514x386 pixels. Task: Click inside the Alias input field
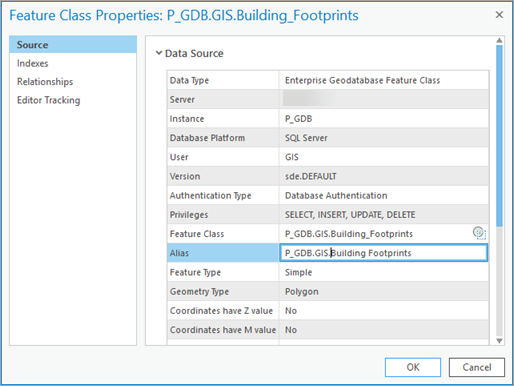click(x=383, y=253)
